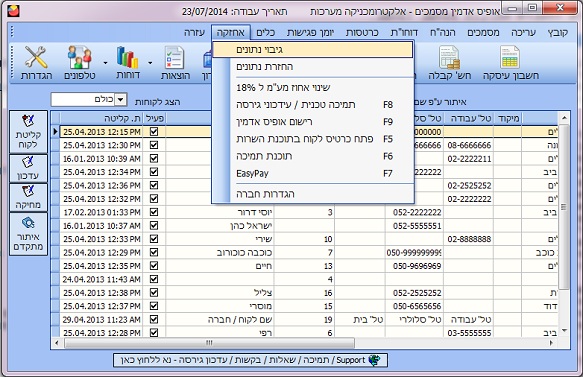Sort by ת. קליטה column header

[x=101, y=118]
